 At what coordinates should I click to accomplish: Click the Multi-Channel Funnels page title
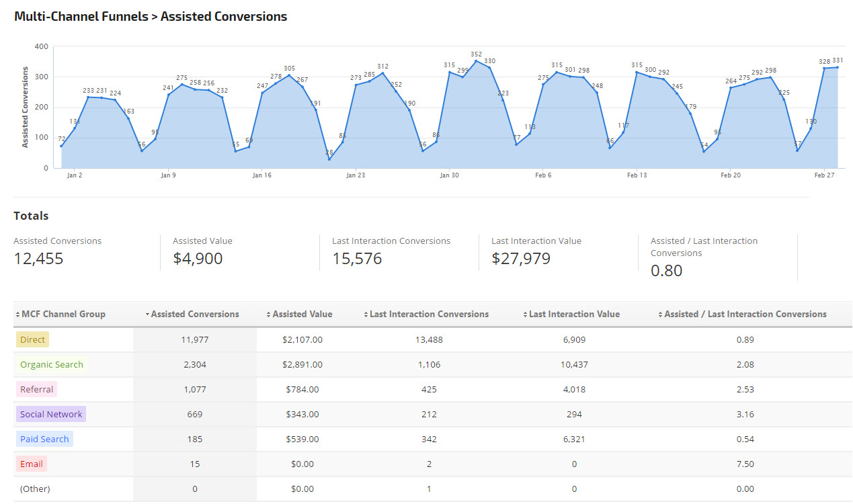151,17
